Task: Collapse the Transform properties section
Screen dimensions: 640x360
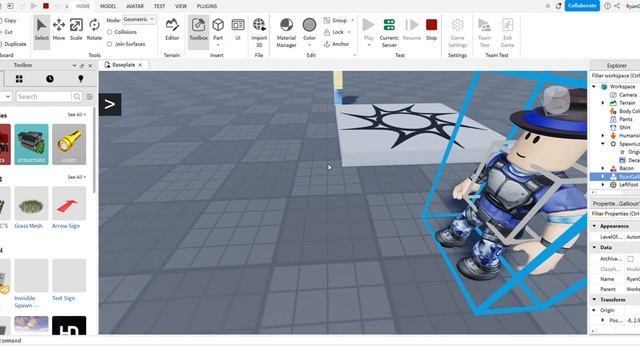Action: pyautogui.click(x=594, y=300)
